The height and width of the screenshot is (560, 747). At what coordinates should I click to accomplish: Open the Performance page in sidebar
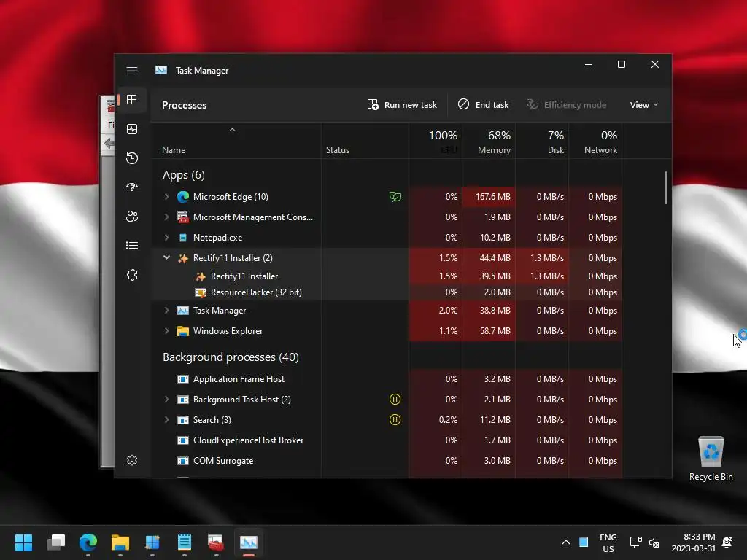point(132,129)
